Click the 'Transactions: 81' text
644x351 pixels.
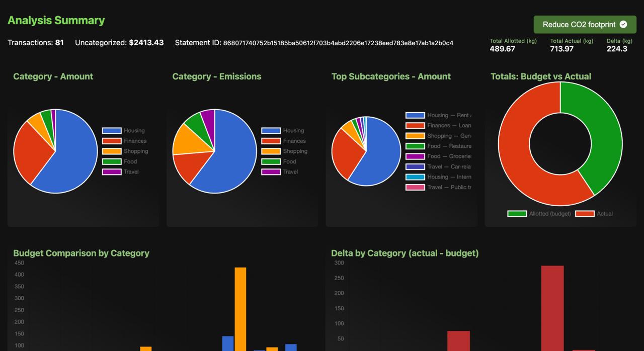36,43
